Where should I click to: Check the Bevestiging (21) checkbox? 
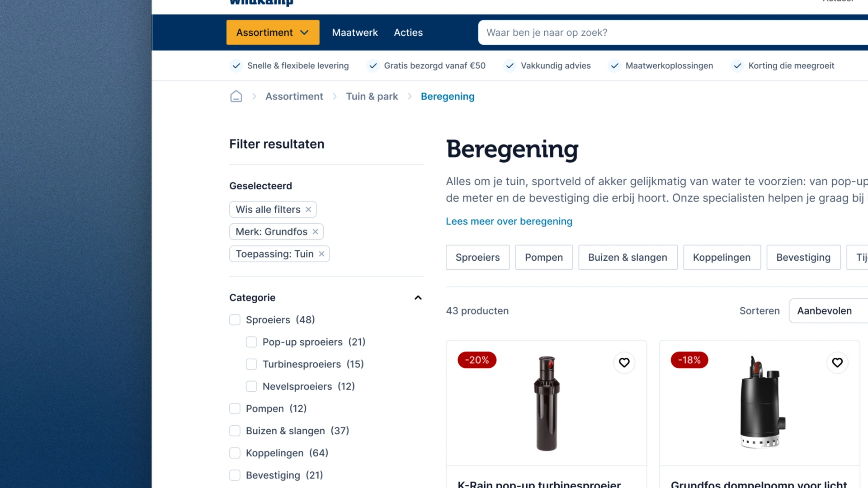(x=235, y=475)
